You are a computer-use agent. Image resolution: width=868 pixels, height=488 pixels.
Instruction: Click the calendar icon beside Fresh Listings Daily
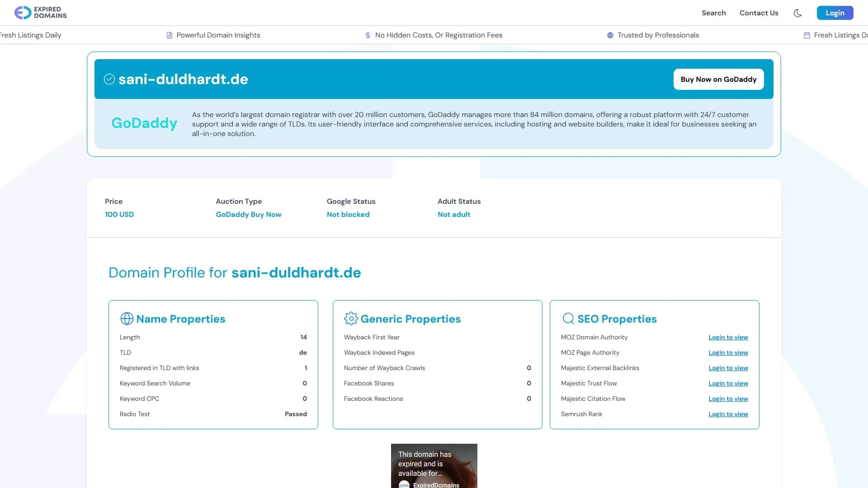pos(807,35)
